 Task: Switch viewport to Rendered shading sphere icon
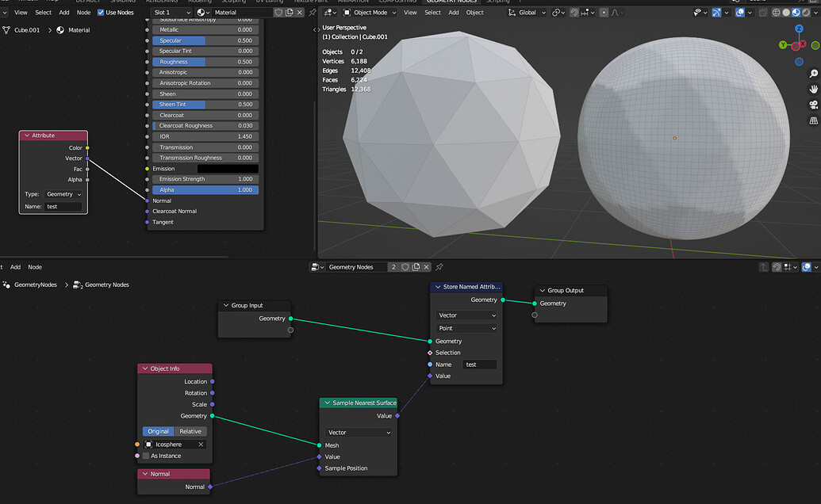[x=805, y=12]
